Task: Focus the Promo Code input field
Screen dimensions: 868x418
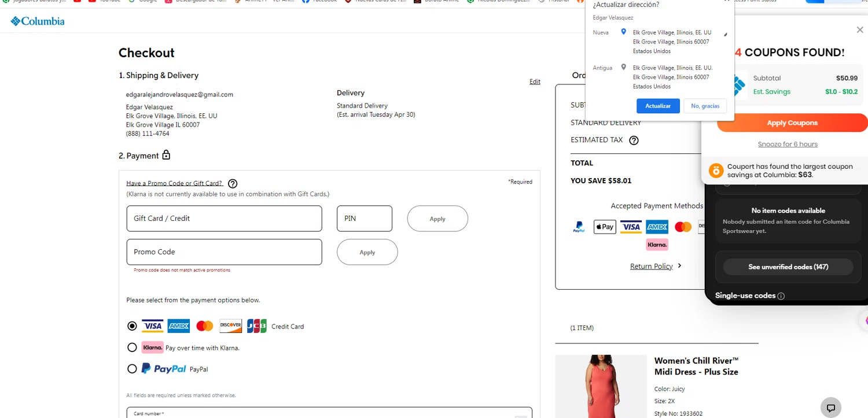Action: pos(224,252)
